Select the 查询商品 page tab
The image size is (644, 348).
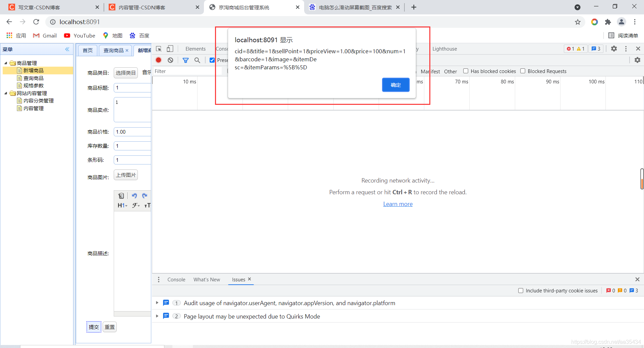113,50
